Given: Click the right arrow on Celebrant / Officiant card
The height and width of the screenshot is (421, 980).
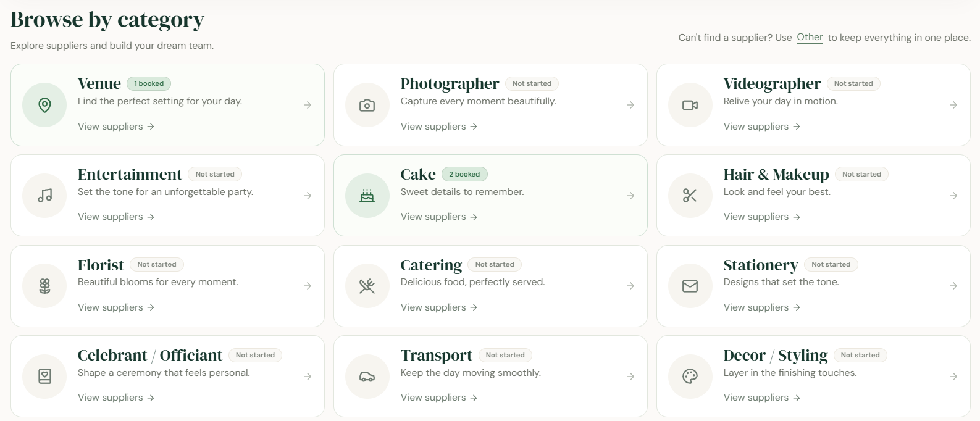Looking at the screenshot, I should pos(308,377).
